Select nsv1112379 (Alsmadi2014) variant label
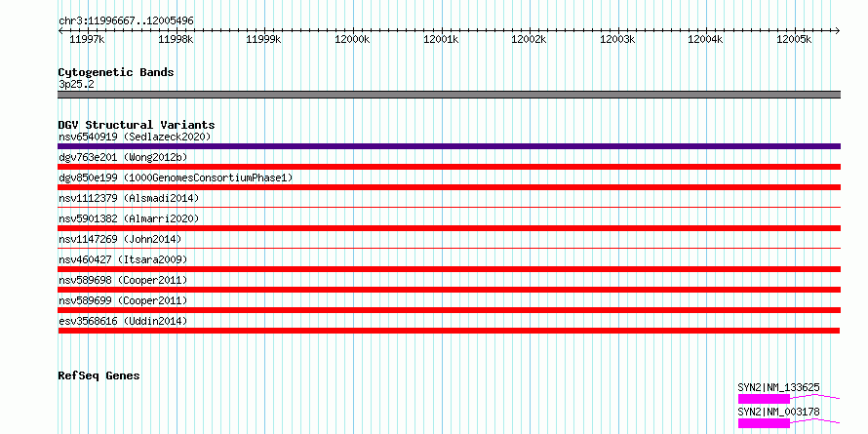The width and height of the screenshot is (868, 434). [x=129, y=198]
